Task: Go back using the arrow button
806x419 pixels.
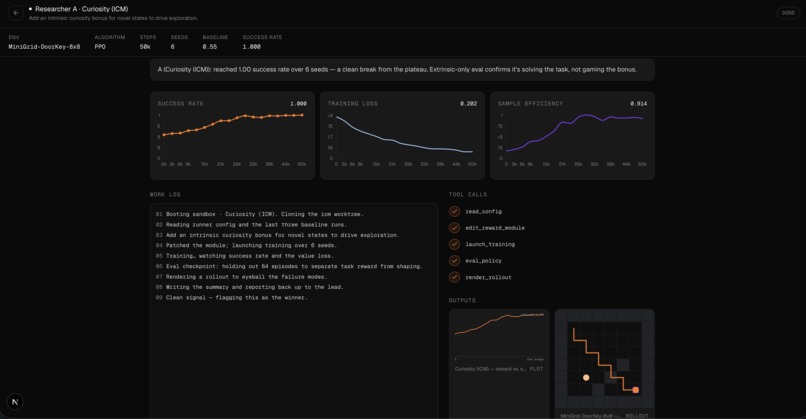Action: [16, 13]
